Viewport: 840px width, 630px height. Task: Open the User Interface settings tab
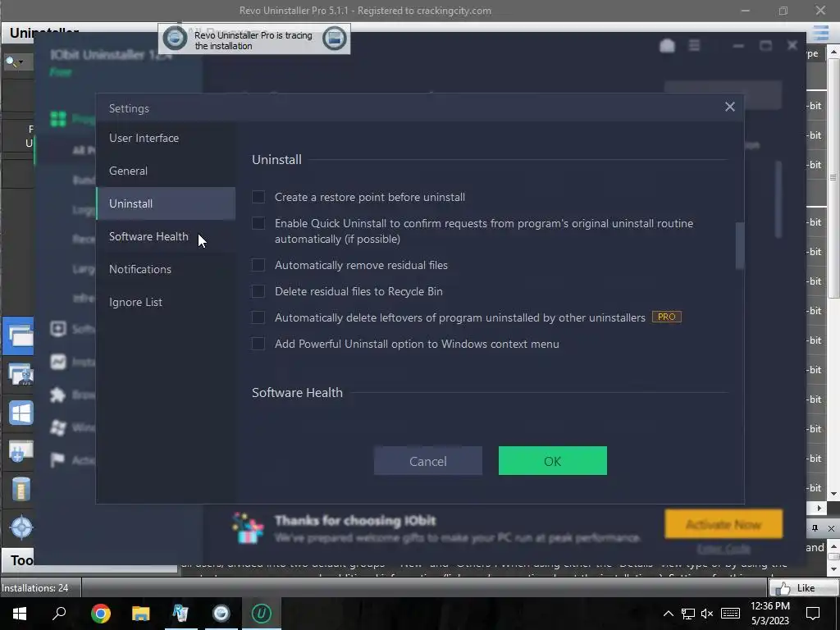(x=166, y=138)
